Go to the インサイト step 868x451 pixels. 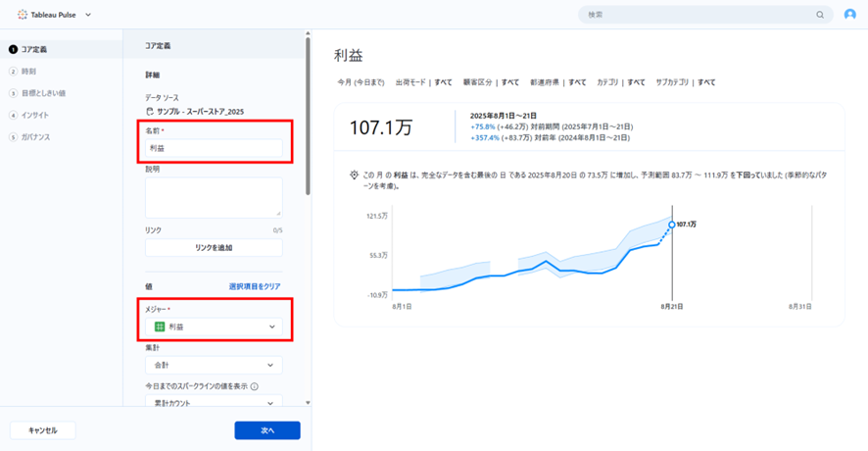coord(35,116)
